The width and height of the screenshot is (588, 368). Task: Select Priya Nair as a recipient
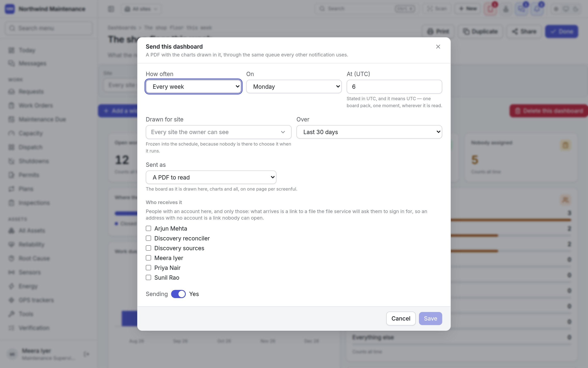pyautogui.click(x=148, y=267)
